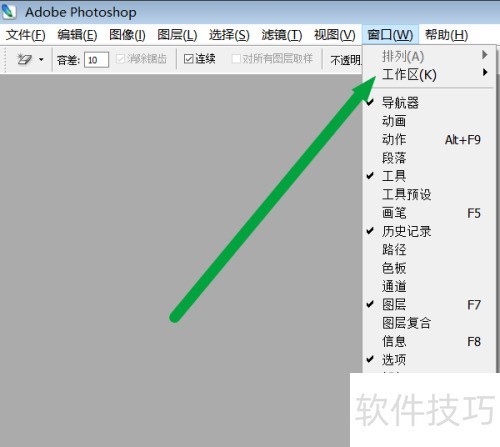Screen dimensions: 500x447
Task: Hide the checked 选项 bar
Action: [x=428, y=359]
